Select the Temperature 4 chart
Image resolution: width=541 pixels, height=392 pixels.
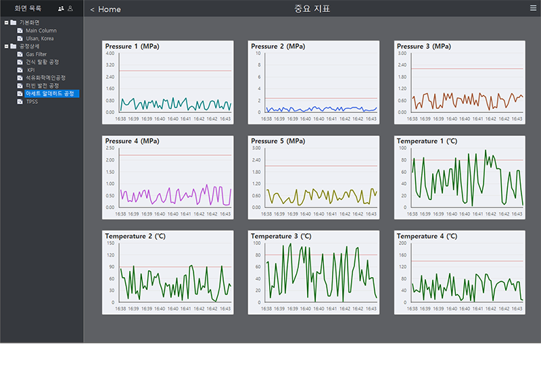pyautogui.click(x=460, y=272)
